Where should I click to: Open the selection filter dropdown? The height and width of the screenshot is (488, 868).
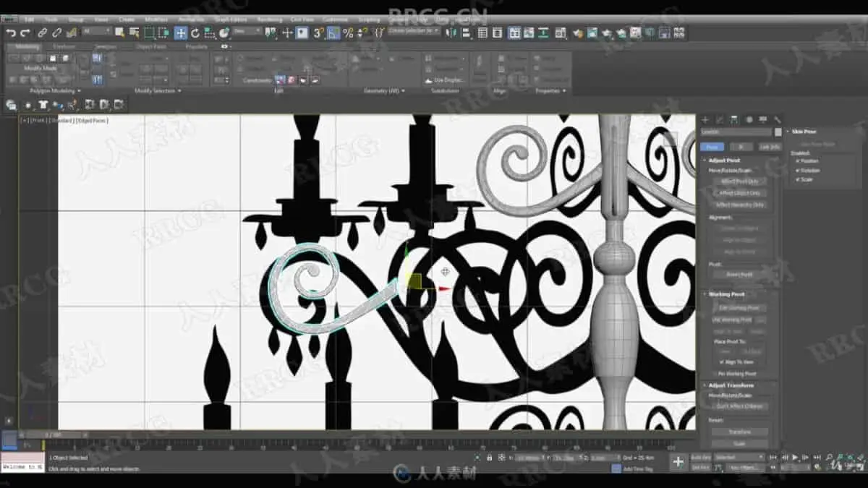(x=97, y=32)
